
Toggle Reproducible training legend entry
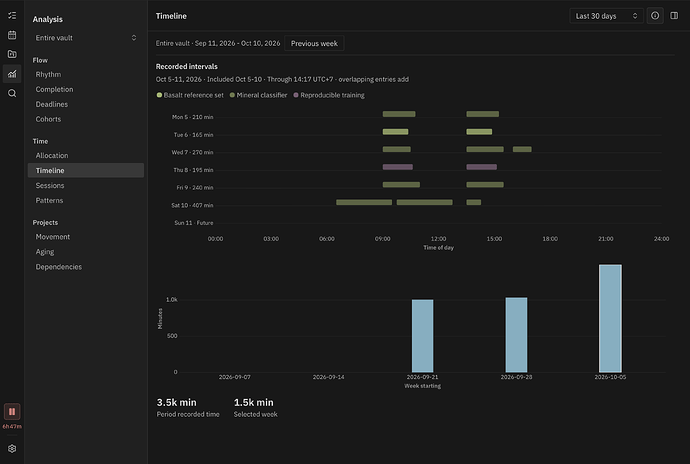(329, 95)
